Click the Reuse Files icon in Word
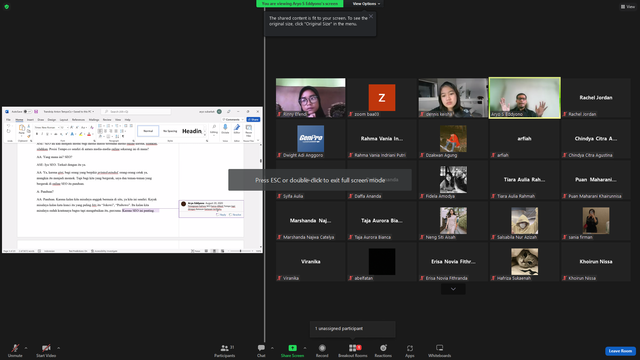The image size is (640, 360). coord(249,131)
